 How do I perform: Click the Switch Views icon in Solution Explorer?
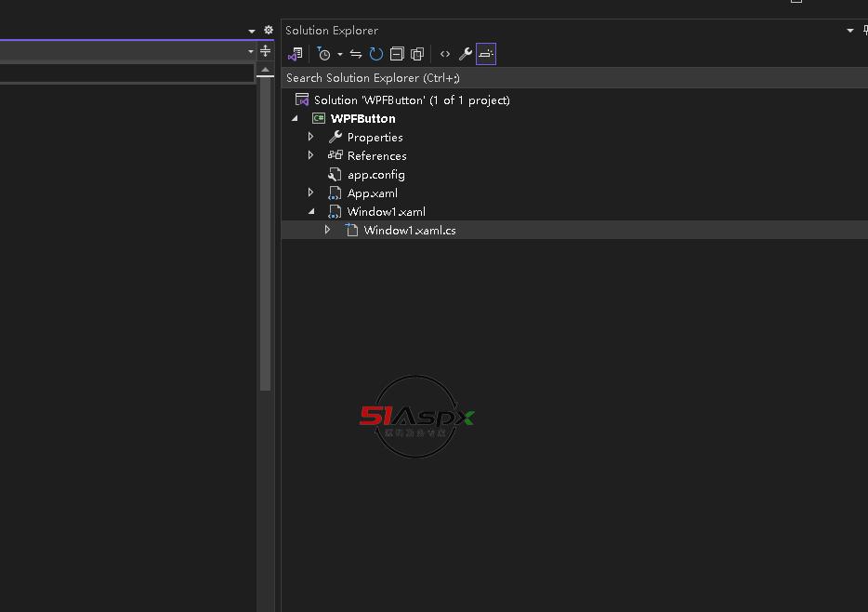click(x=296, y=54)
